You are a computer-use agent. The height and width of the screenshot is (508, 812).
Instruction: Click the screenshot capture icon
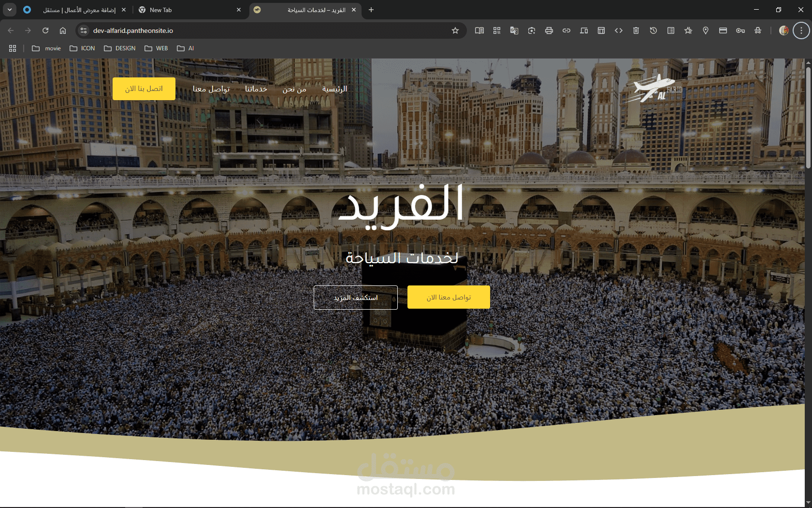pyautogui.click(x=531, y=30)
